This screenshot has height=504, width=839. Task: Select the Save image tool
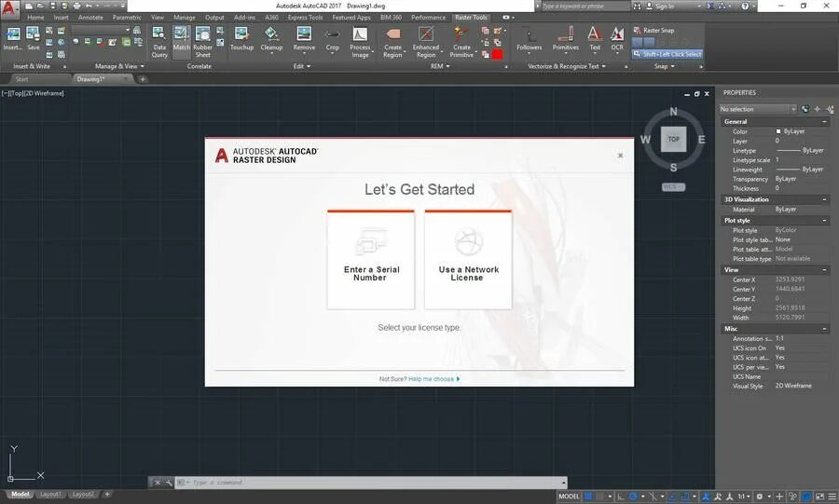click(x=34, y=38)
